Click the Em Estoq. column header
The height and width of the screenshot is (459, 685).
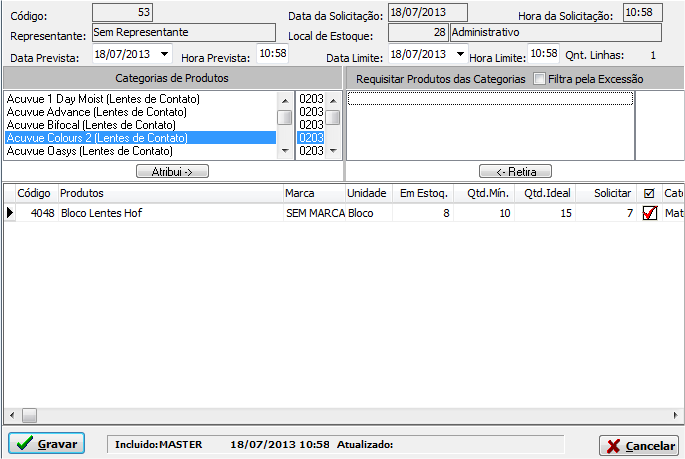[x=423, y=193]
